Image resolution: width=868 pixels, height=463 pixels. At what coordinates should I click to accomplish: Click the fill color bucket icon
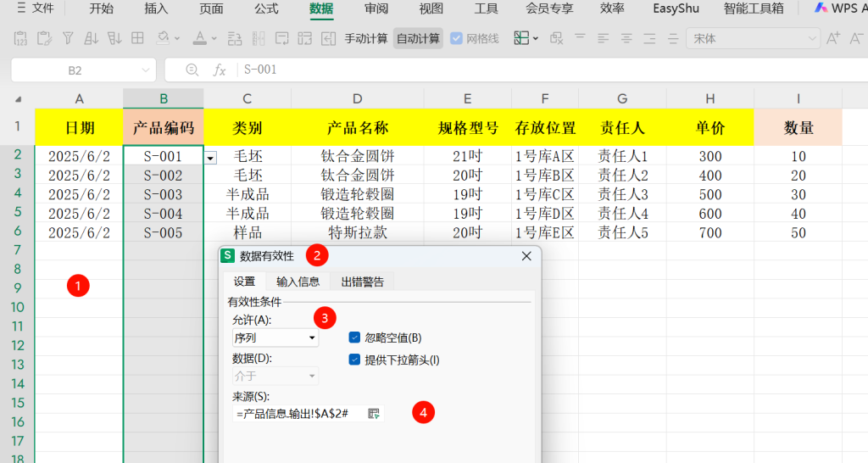click(x=163, y=37)
